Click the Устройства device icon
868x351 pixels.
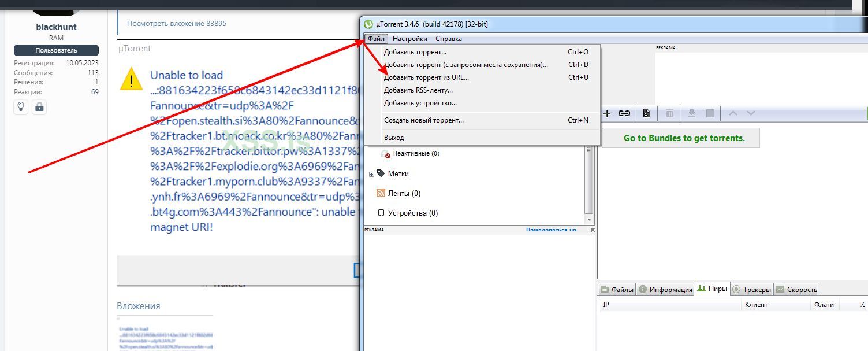pyautogui.click(x=381, y=213)
